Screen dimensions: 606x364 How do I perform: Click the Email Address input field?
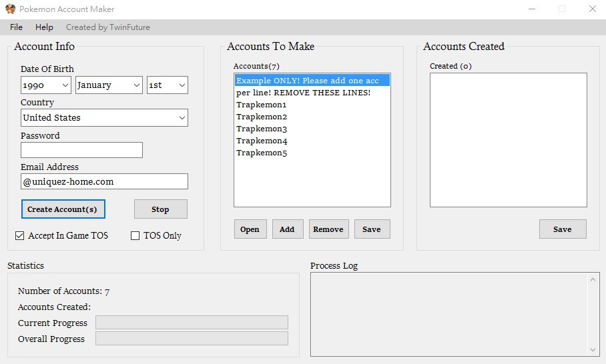pyautogui.click(x=104, y=181)
